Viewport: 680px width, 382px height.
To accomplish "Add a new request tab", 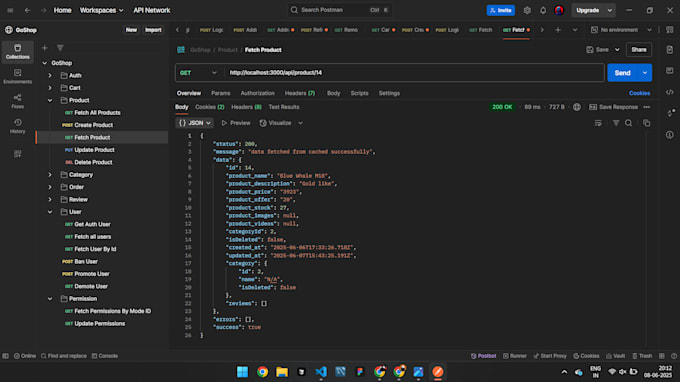I will (x=558, y=30).
